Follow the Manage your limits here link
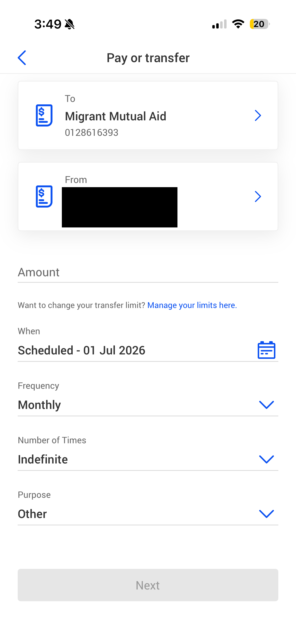Screen dimensions: 296x644 point(192,305)
